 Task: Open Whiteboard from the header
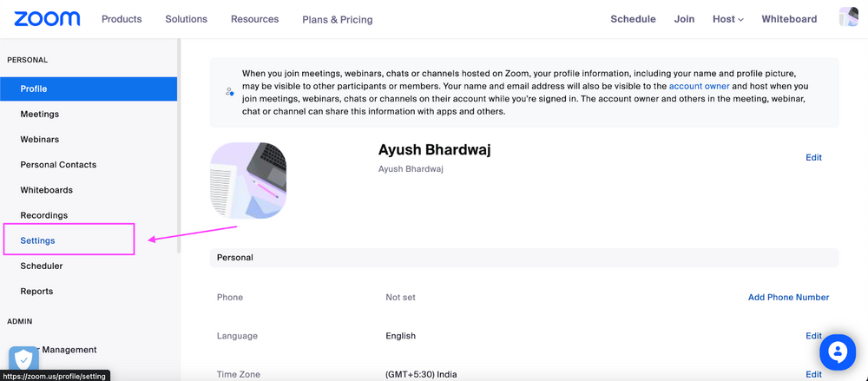(789, 19)
